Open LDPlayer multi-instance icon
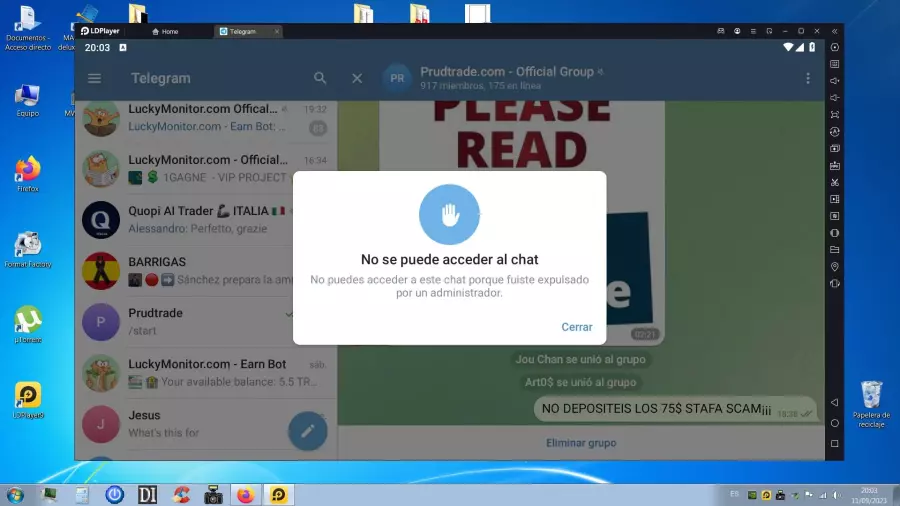Image resolution: width=900 pixels, height=506 pixels. point(835,149)
